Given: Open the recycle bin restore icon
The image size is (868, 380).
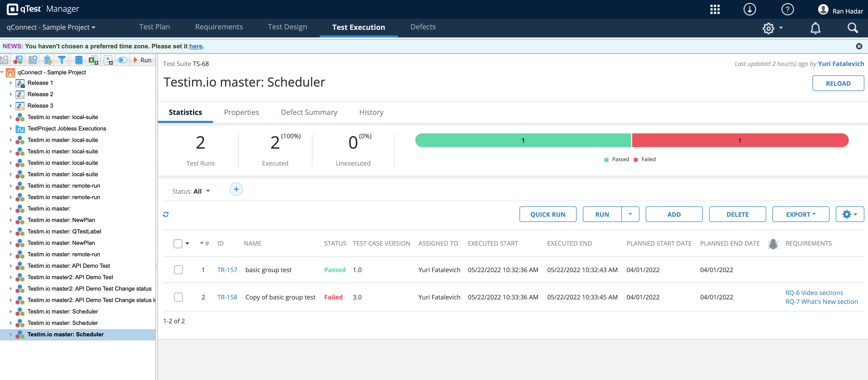Looking at the screenshot, I should coord(48,60).
